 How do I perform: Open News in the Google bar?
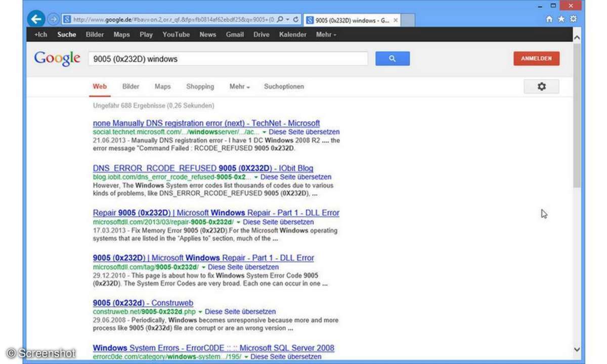point(207,34)
